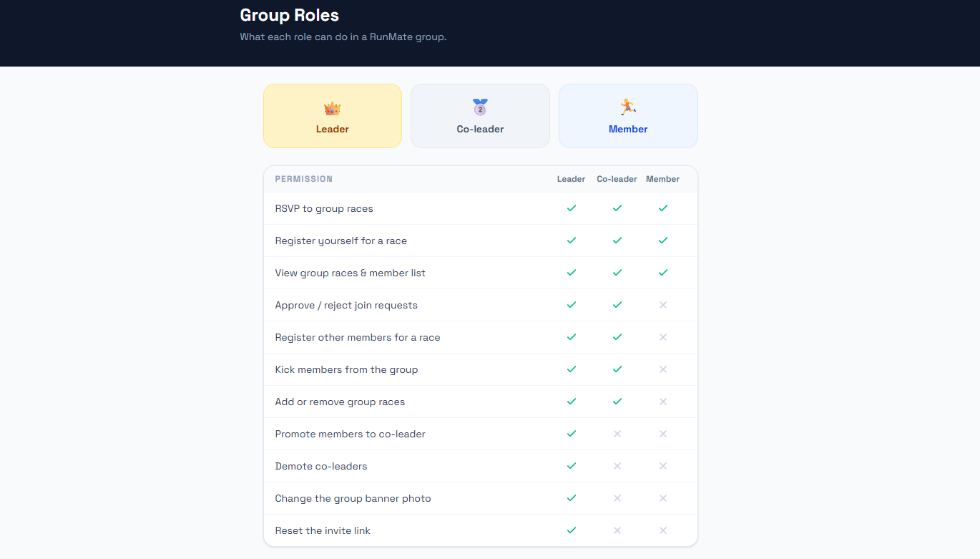Toggle Co-leader permission for Register other members
Screen dimensions: 980x559
click(x=617, y=337)
